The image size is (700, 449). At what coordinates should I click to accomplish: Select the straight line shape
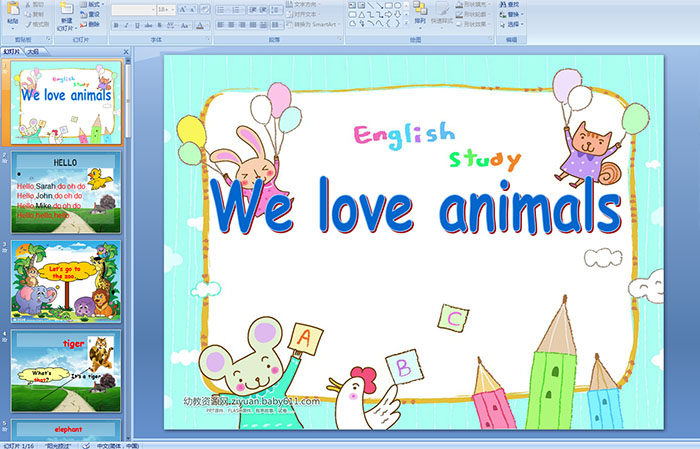(x=371, y=5)
